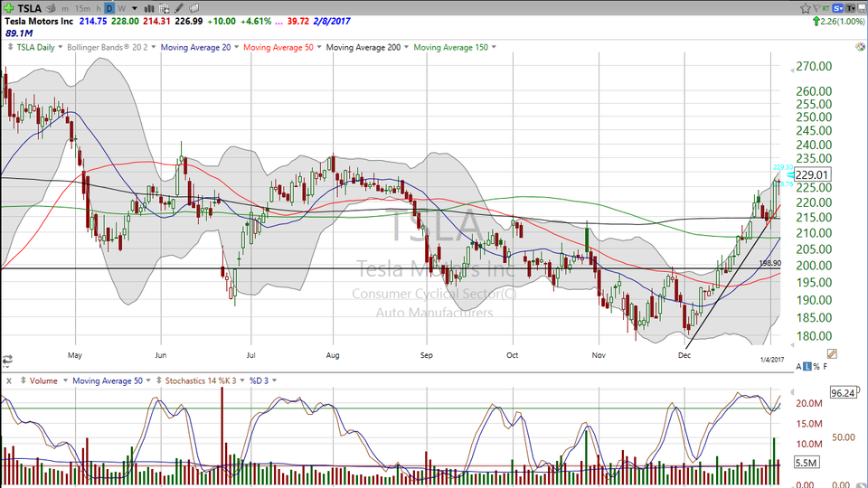This screenshot has height=488, width=868.
Task: Toggle the favorite star icon
Action: (x=805, y=8)
